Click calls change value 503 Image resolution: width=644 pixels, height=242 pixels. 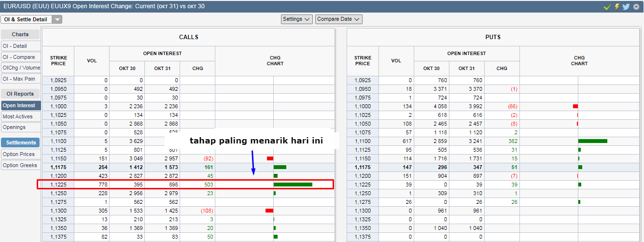pos(209,185)
